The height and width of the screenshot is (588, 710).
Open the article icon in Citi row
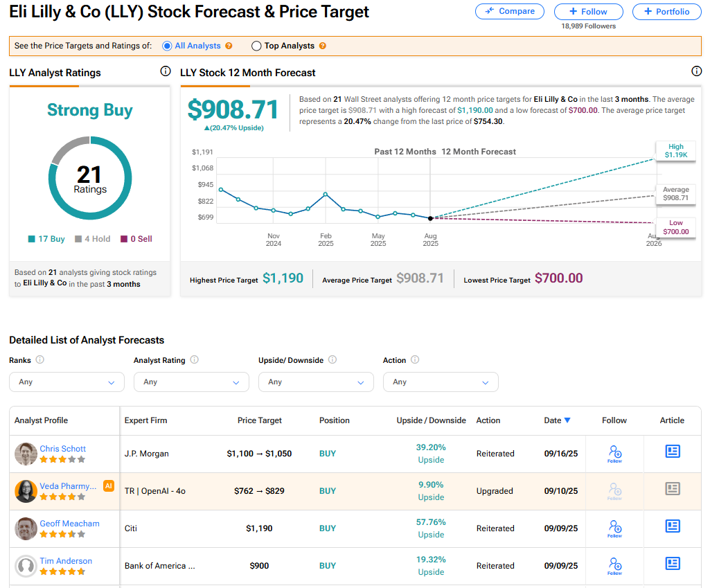[x=672, y=527]
